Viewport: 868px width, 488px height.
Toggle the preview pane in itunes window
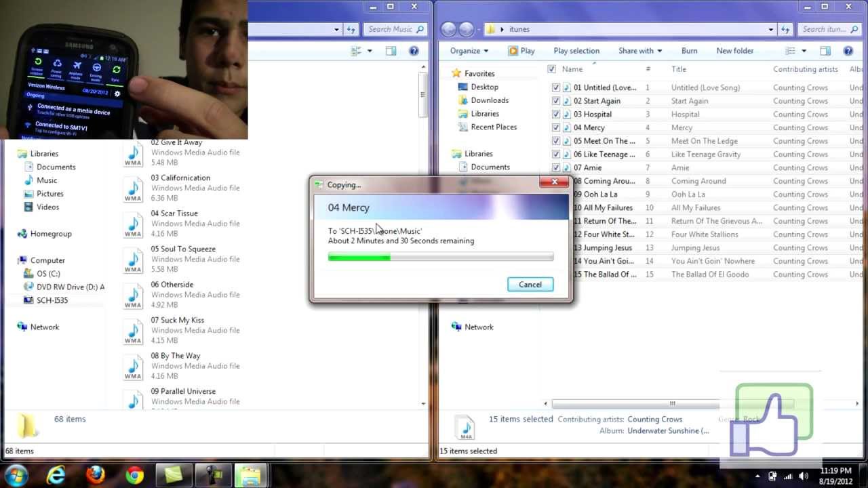(x=825, y=51)
